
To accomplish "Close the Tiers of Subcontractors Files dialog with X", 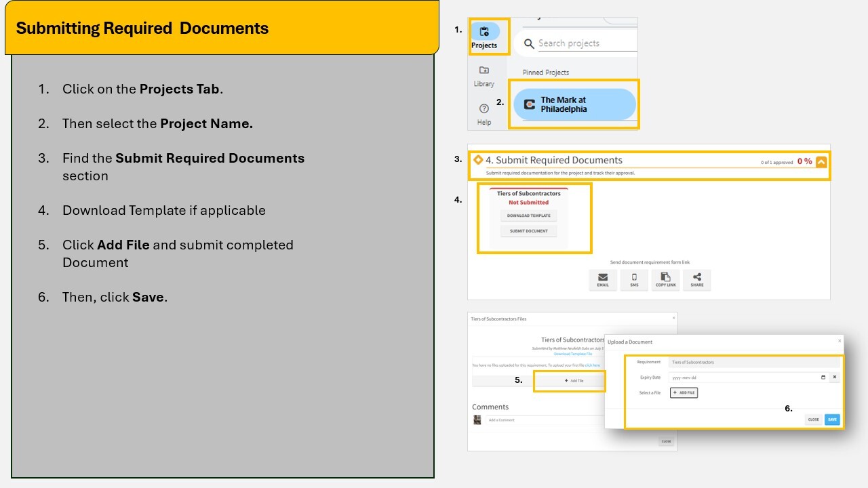I will tap(673, 318).
